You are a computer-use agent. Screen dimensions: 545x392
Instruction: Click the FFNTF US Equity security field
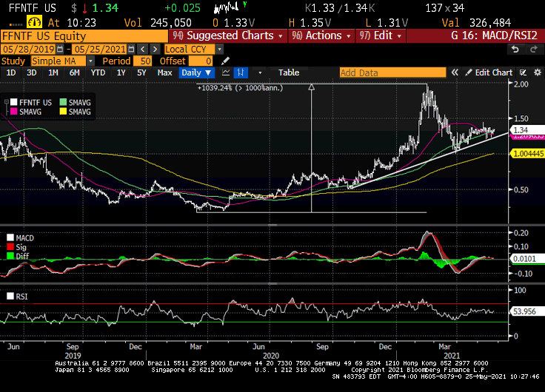84,36
